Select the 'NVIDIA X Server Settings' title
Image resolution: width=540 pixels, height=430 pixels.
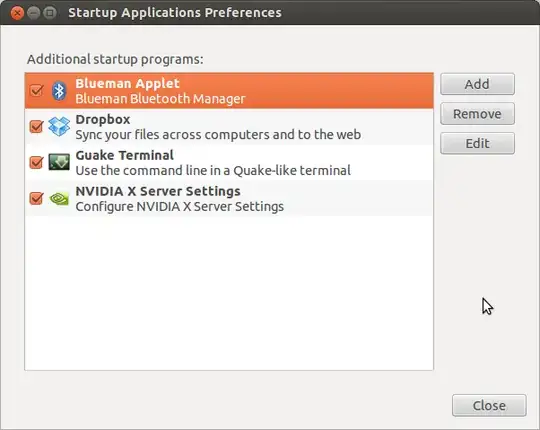point(158,191)
